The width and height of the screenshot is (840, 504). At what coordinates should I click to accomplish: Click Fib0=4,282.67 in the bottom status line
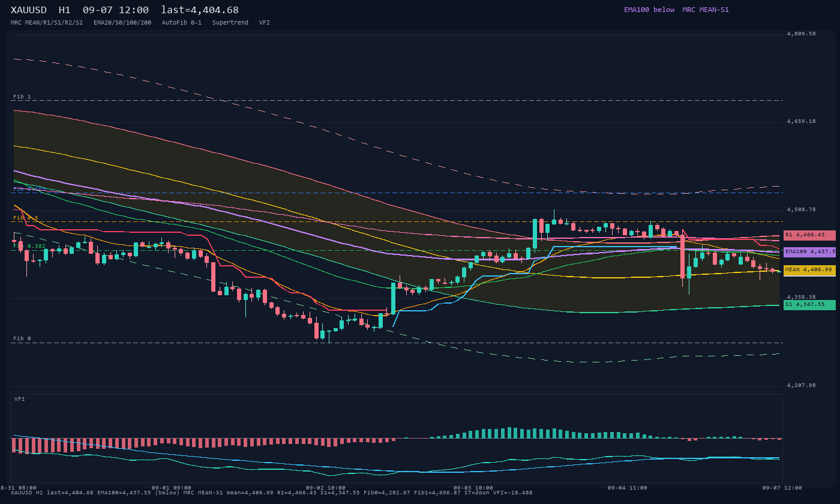click(388, 493)
